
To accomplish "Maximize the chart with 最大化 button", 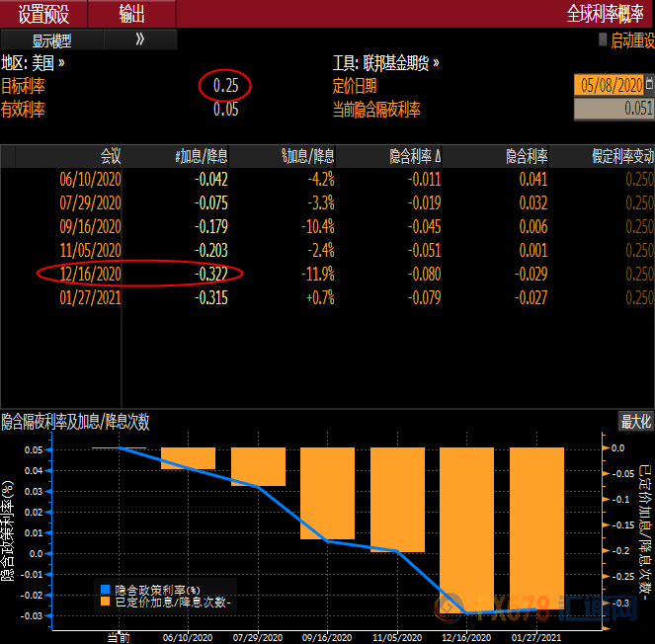I will (635, 422).
